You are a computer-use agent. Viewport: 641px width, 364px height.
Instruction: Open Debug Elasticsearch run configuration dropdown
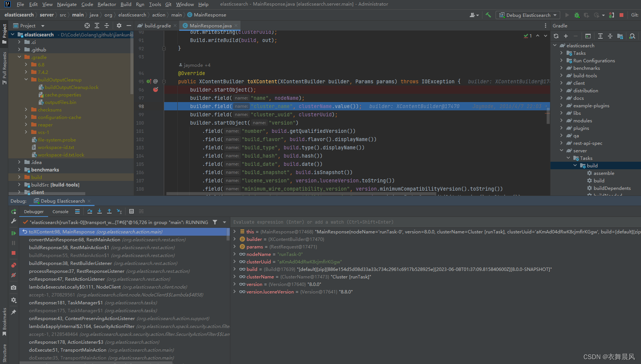[x=528, y=15]
